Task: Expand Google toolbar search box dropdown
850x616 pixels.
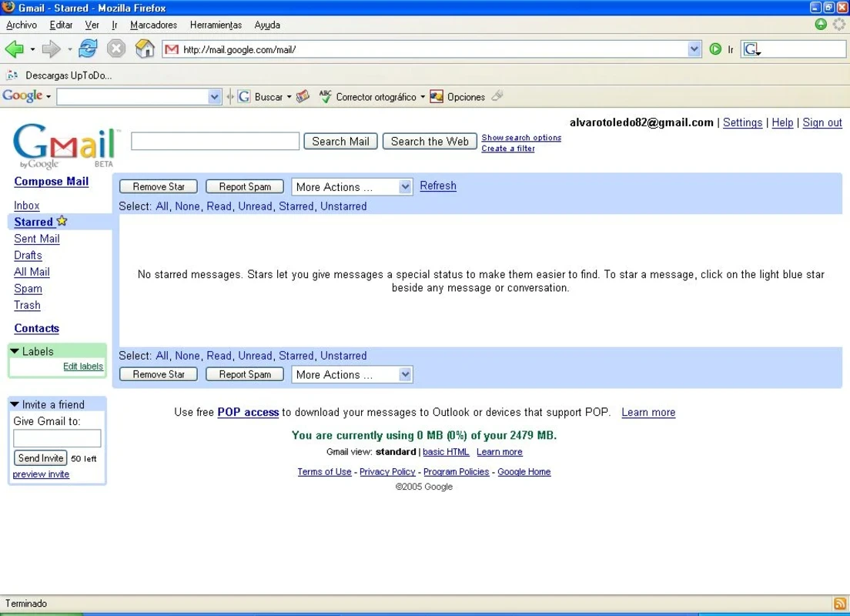Action: point(215,96)
